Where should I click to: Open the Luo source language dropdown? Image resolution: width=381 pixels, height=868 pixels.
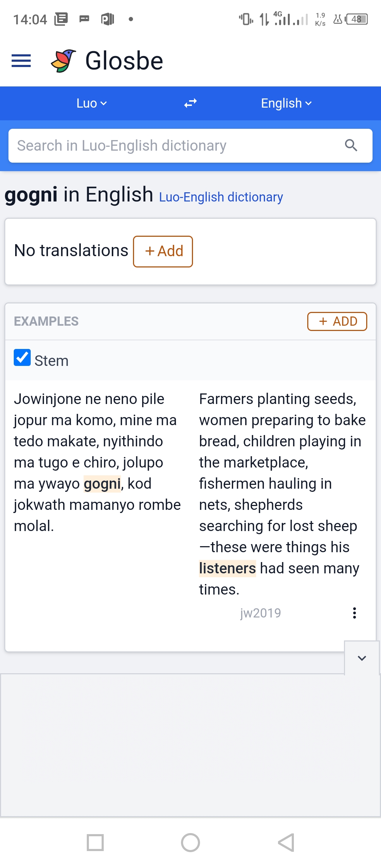pyautogui.click(x=91, y=103)
